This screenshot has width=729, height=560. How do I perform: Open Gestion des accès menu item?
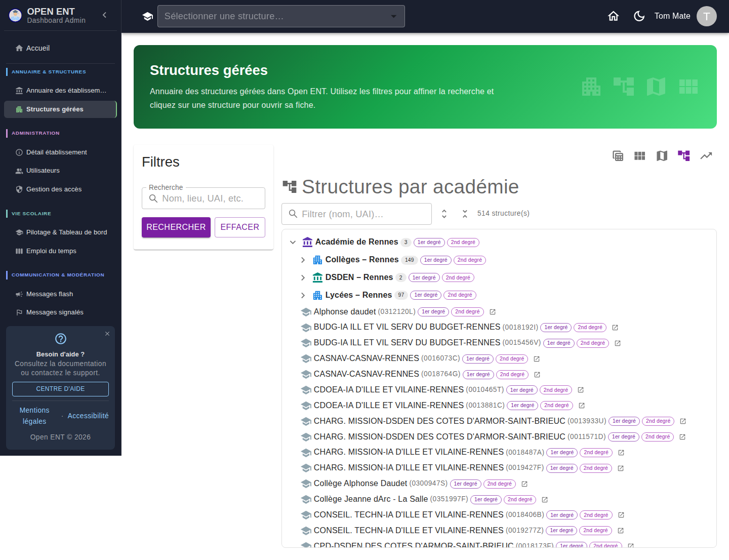(x=60, y=189)
